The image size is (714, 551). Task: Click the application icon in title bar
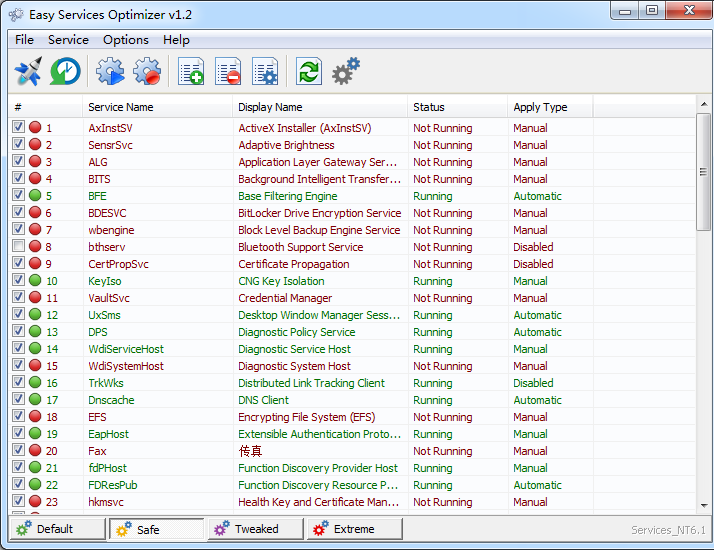(16, 15)
